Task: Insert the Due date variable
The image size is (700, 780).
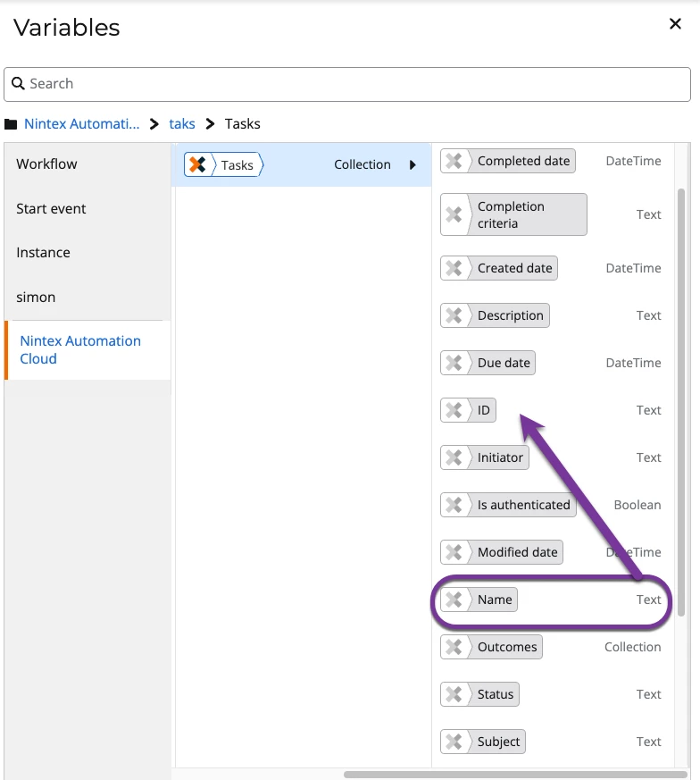Action: tap(487, 363)
